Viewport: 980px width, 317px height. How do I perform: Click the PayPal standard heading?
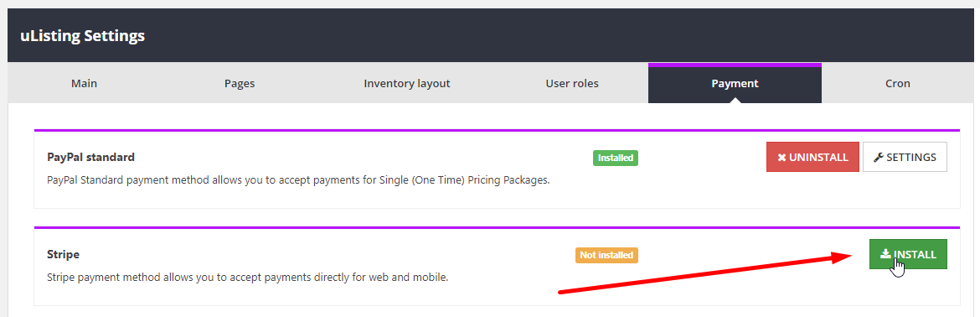click(90, 157)
